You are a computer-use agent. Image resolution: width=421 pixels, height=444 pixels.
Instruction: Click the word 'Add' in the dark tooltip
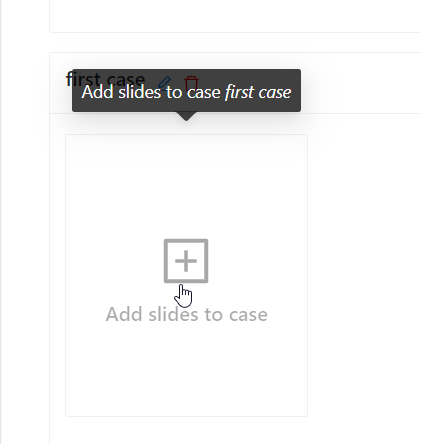pos(98,92)
